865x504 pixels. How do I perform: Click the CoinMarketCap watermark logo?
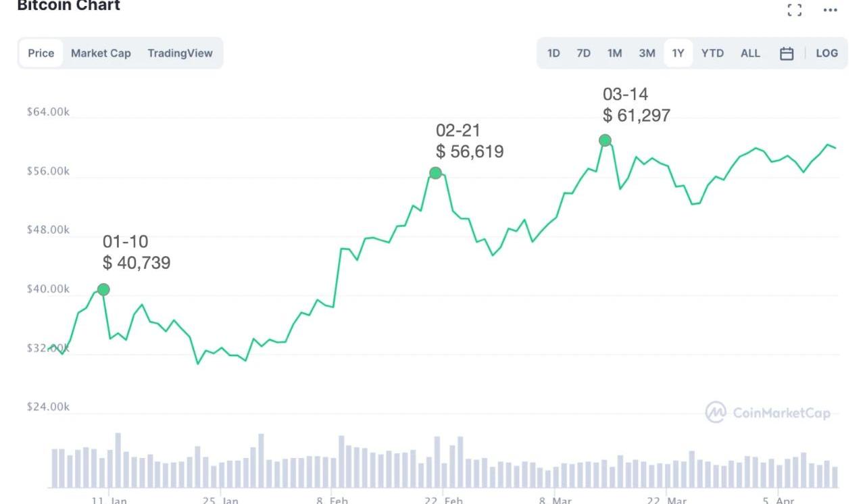tap(768, 413)
